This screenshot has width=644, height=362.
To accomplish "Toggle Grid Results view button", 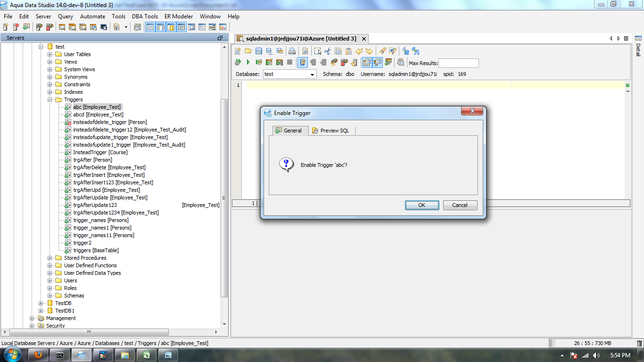I will pos(367,62).
